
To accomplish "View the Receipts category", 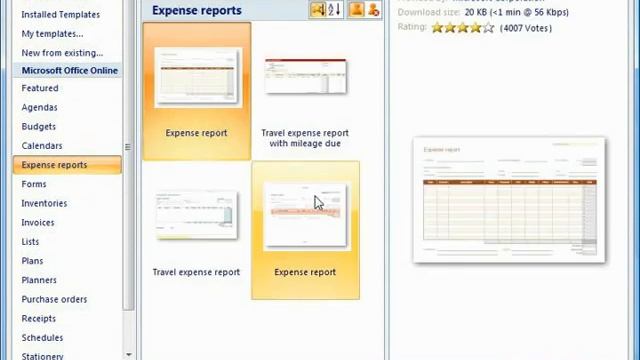I will tap(38, 318).
